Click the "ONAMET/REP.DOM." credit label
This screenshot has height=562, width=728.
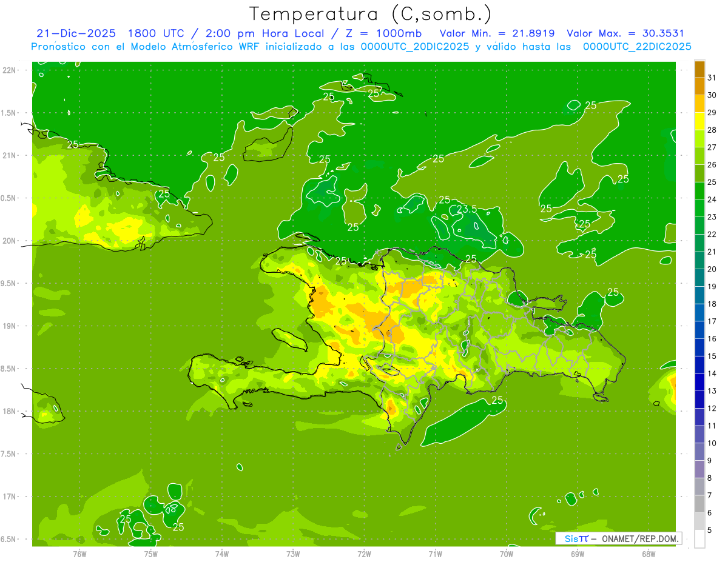coord(639,538)
